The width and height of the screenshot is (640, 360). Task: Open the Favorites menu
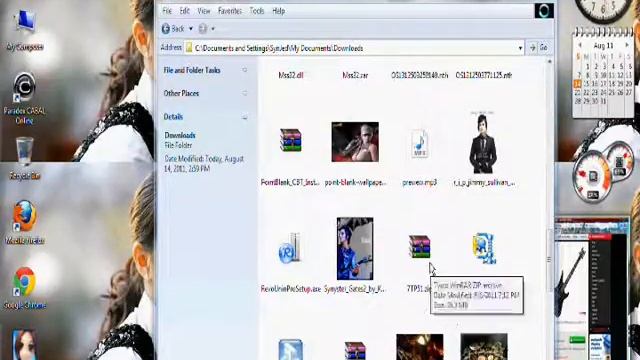click(x=230, y=11)
